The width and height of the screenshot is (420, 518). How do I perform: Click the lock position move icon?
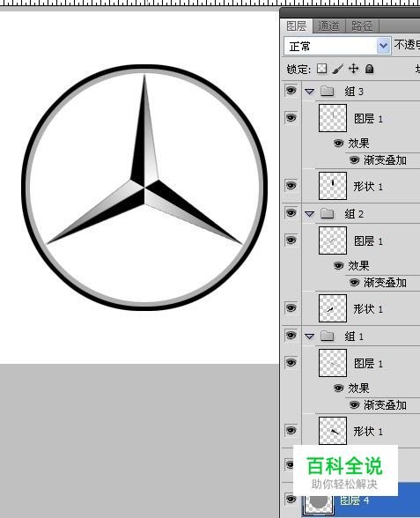click(x=354, y=69)
